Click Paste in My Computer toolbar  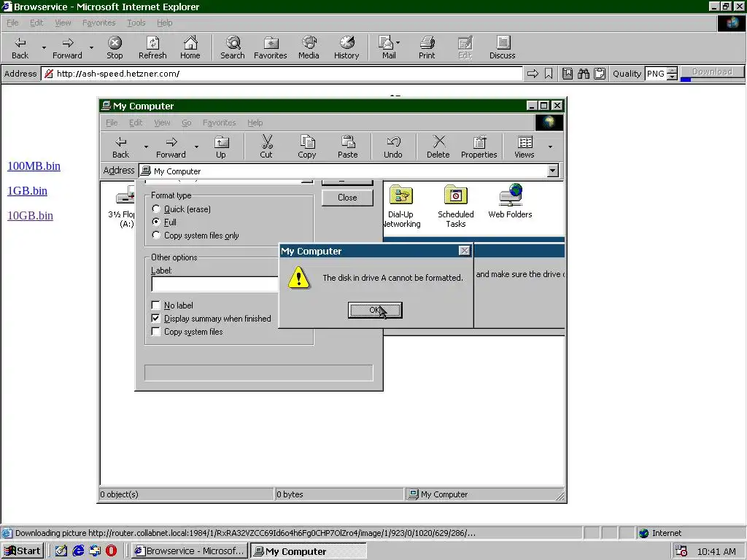pos(348,147)
